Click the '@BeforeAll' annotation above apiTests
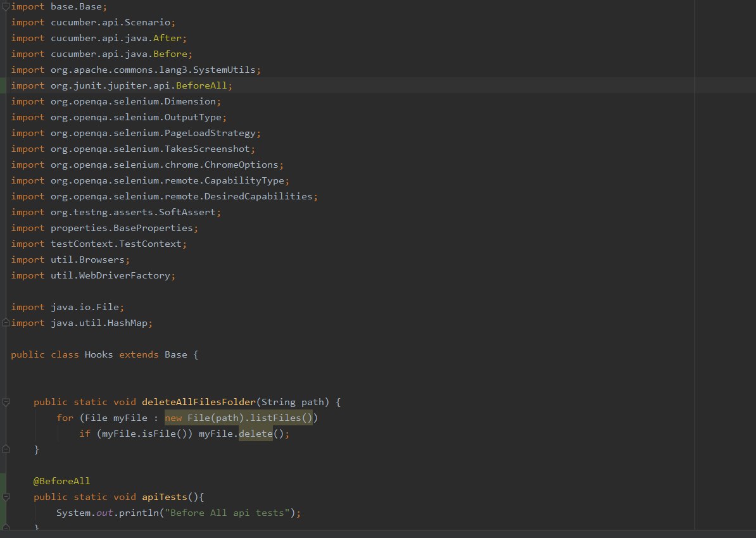 click(x=61, y=481)
